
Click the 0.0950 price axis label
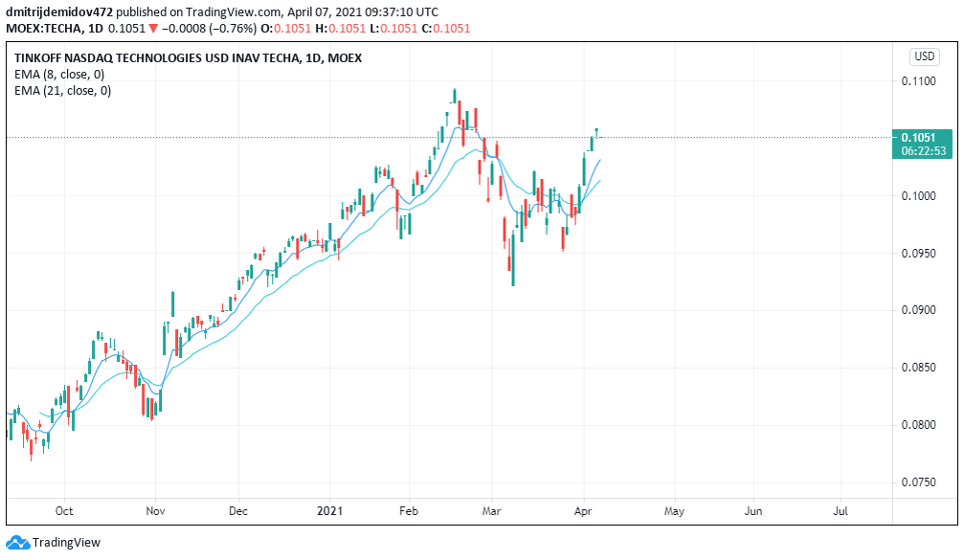(x=918, y=254)
